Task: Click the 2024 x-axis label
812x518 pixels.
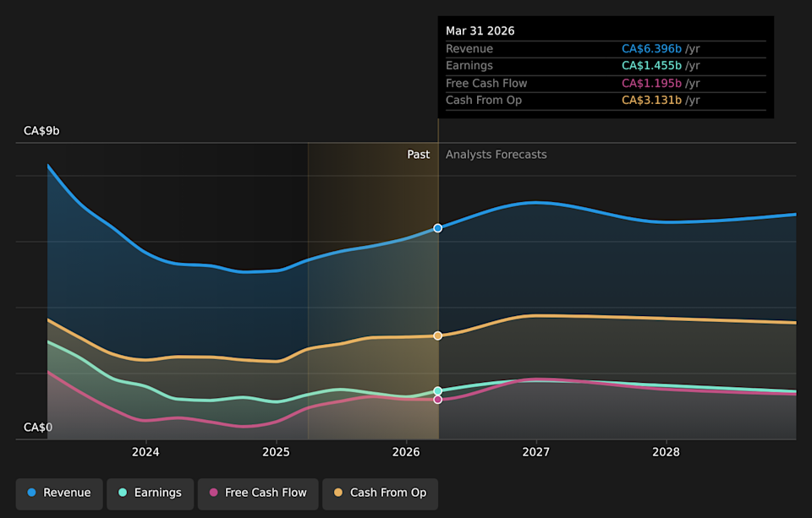Action: point(145,452)
